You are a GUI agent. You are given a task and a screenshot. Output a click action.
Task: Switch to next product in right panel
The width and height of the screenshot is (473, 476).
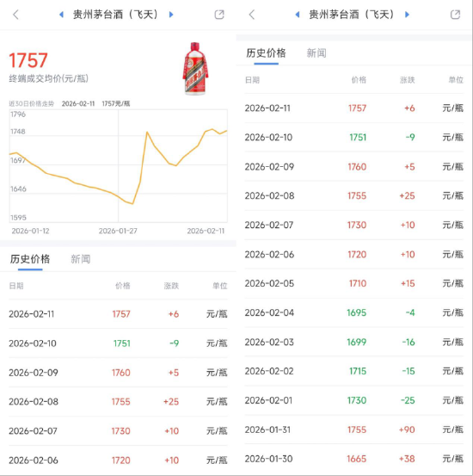407,15
